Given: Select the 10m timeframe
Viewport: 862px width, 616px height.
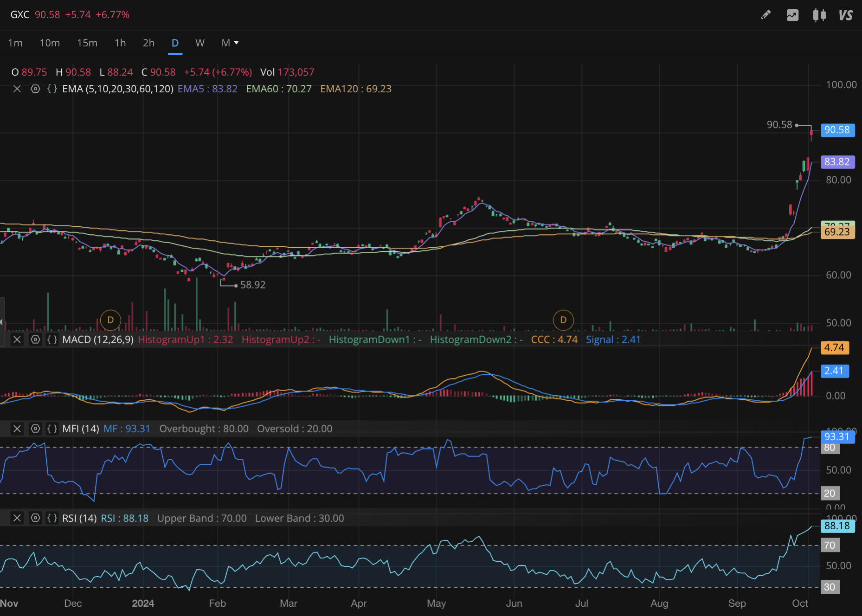Looking at the screenshot, I should point(50,43).
